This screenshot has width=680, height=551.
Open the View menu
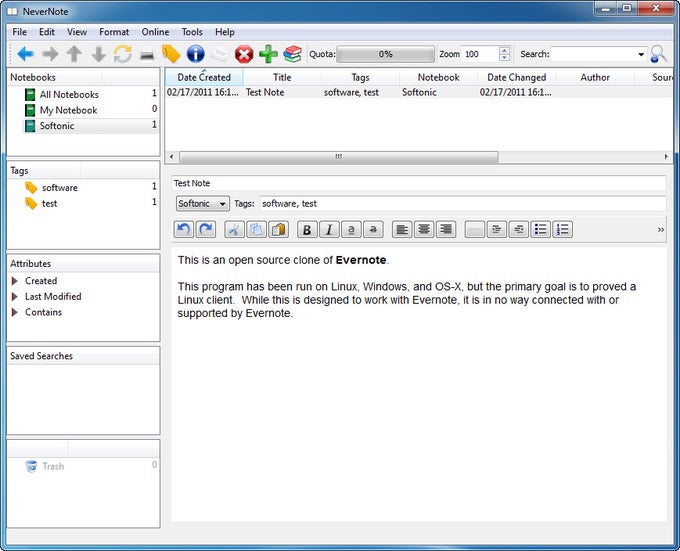point(77,32)
